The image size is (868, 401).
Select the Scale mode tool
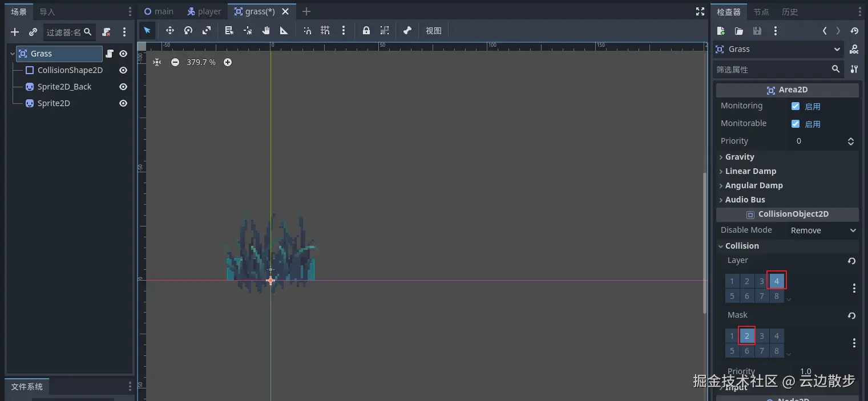(x=207, y=31)
